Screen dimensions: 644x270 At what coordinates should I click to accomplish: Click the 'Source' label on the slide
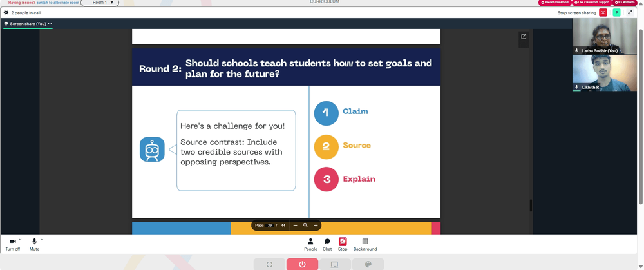tap(357, 145)
